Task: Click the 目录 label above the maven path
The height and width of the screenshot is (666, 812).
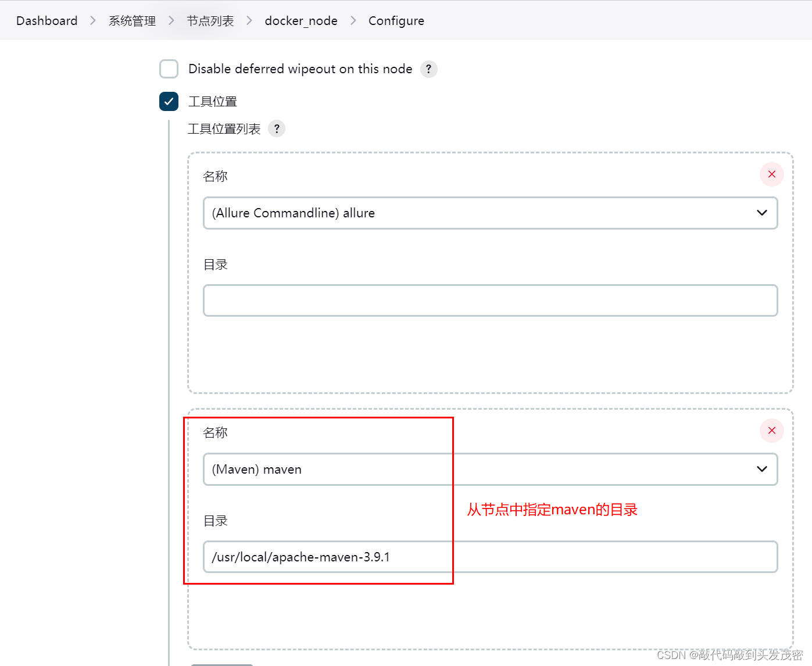Action: pos(216,521)
